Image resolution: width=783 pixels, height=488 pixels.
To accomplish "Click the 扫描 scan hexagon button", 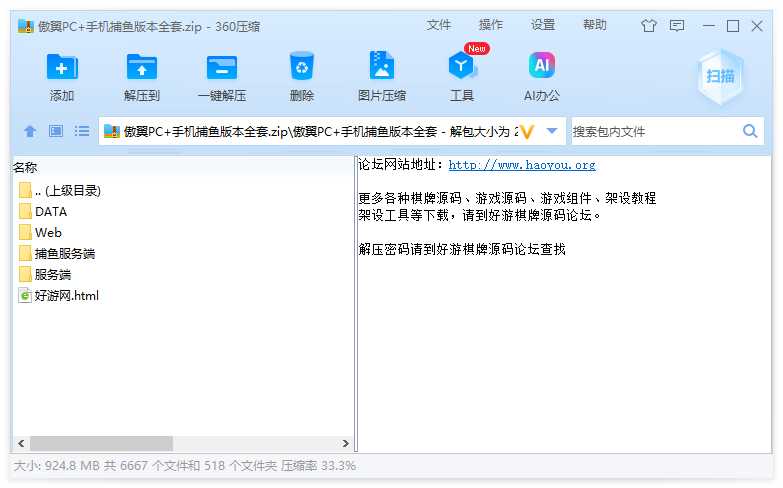I will pyautogui.click(x=720, y=76).
